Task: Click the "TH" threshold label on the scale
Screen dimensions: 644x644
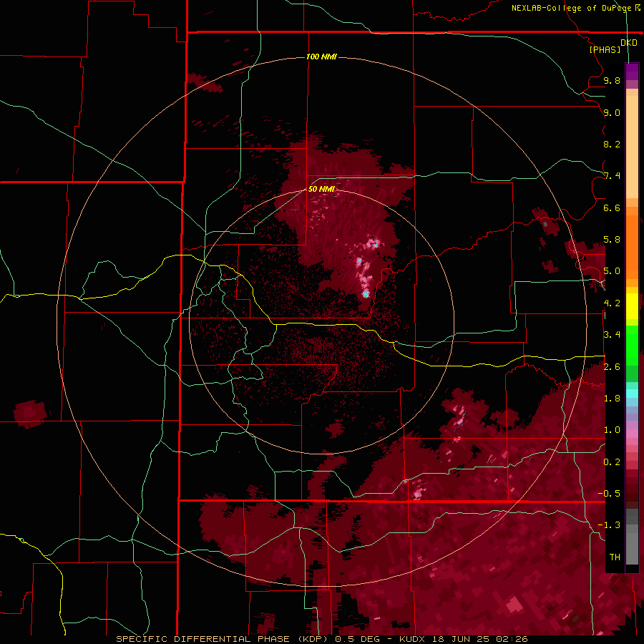Action: pyautogui.click(x=615, y=557)
